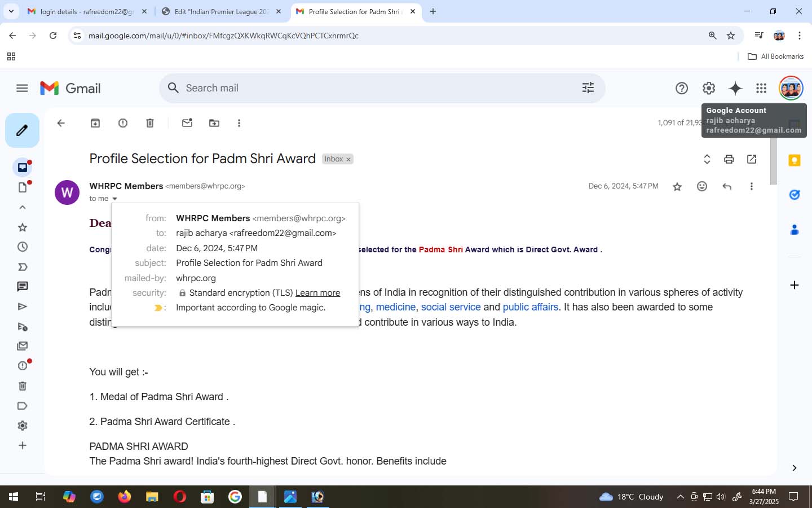Open Gmail Settings gear
The height and width of the screenshot is (508, 812).
(709, 88)
